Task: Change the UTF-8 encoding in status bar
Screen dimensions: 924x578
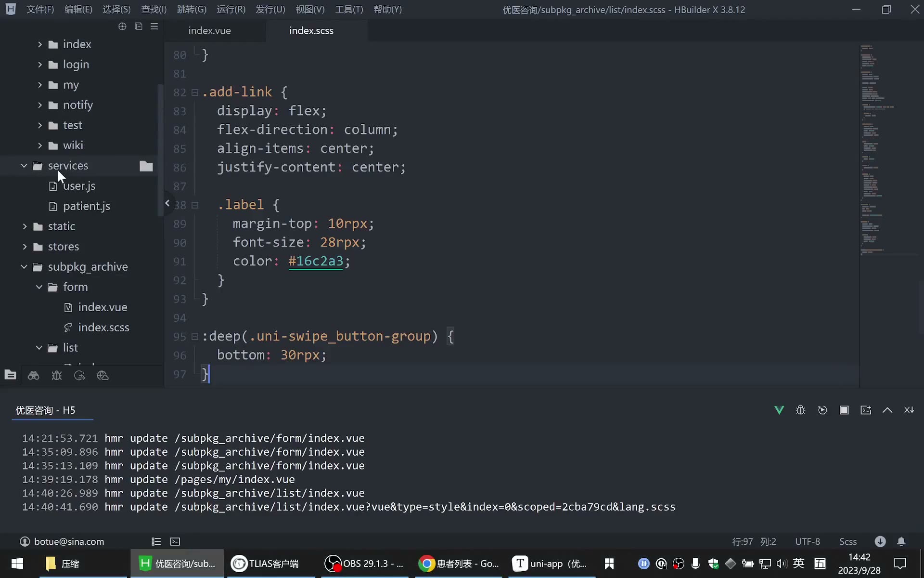Action: click(x=808, y=541)
